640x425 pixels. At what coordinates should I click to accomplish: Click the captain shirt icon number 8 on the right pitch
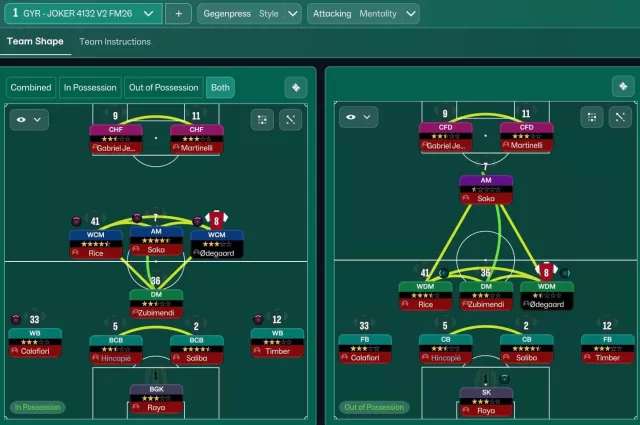click(546, 272)
